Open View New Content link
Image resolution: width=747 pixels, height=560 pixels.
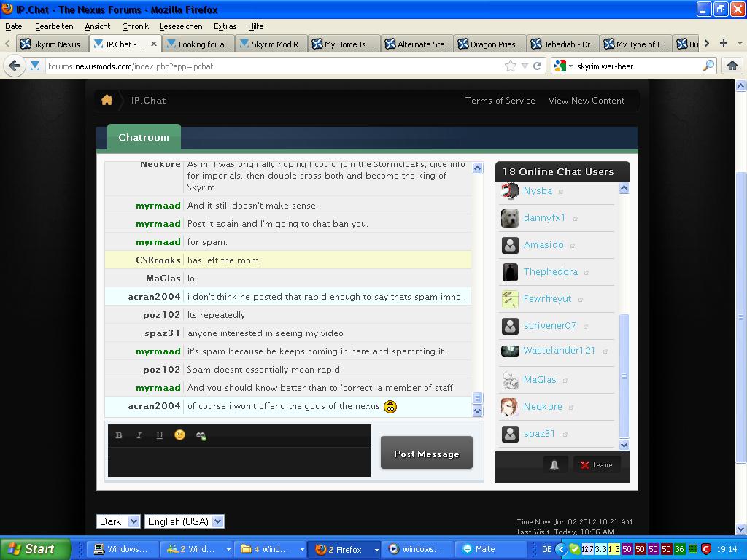(x=586, y=101)
